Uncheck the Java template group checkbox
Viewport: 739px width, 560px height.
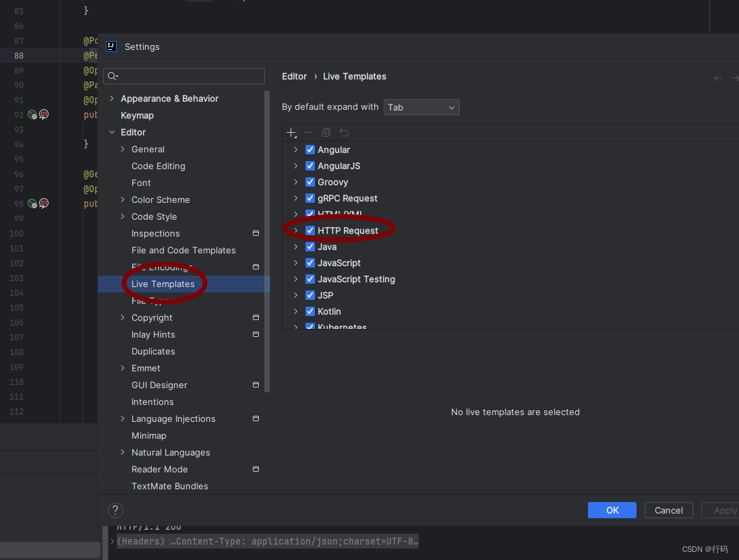[310, 247]
